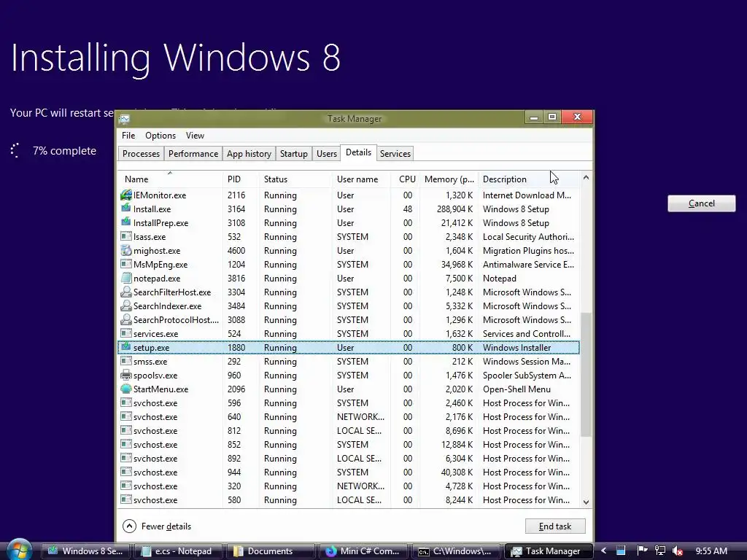Viewport: 747px width, 560px height.
Task: Click the InstallPrep.exe process icon
Action: point(126,222)
